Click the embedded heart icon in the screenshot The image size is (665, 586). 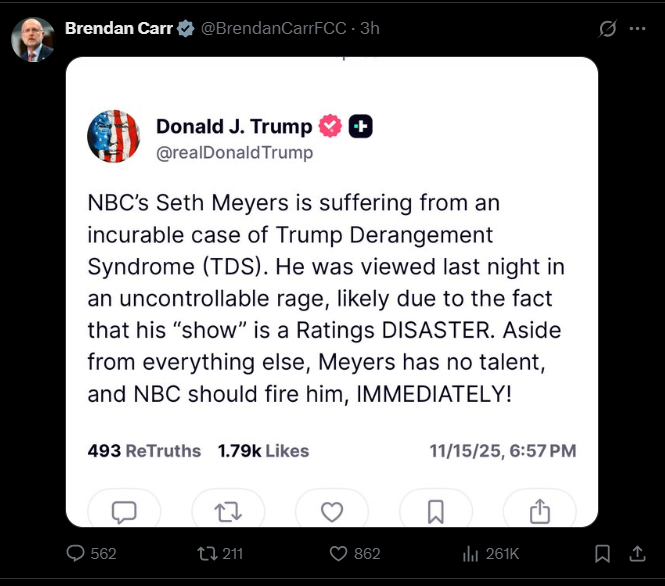click(332, 511)
